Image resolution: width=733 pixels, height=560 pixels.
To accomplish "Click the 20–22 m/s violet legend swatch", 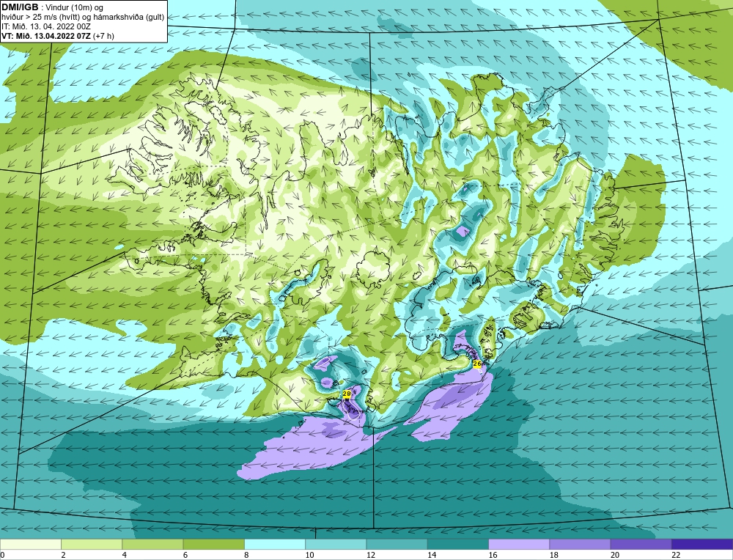I will pyautogui.click(x=641, y=544).
